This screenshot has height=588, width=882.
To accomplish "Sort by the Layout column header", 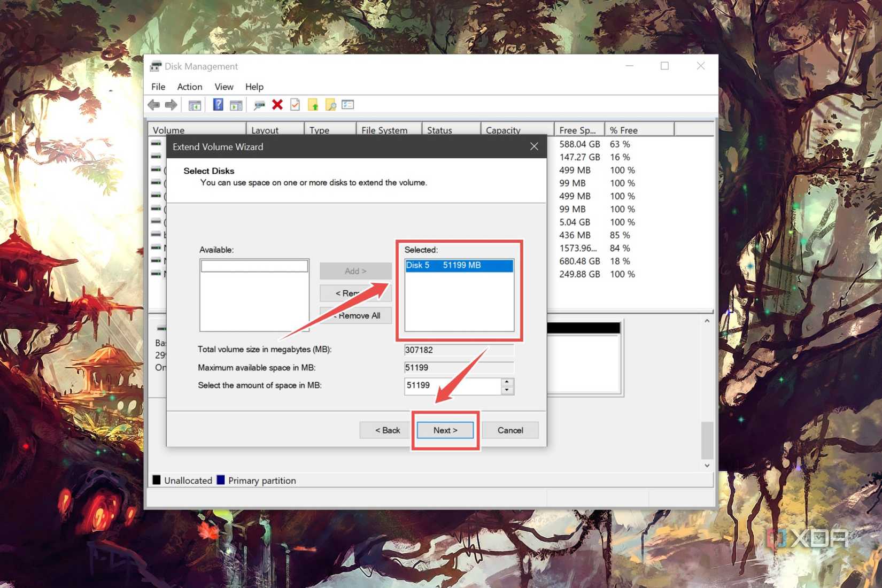I will coord(275,130).
